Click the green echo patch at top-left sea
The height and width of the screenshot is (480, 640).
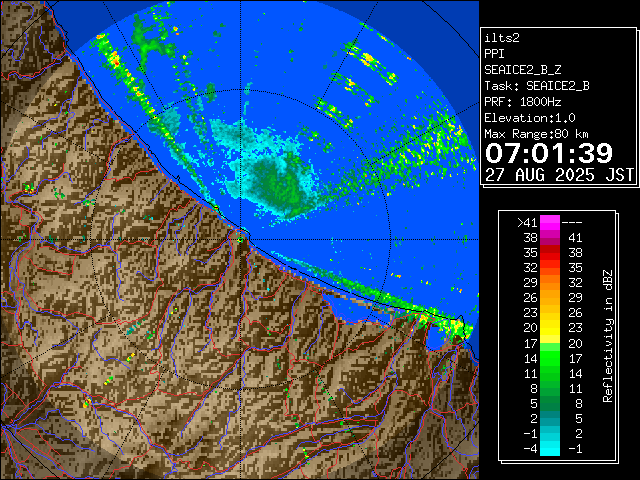point(152,38)
